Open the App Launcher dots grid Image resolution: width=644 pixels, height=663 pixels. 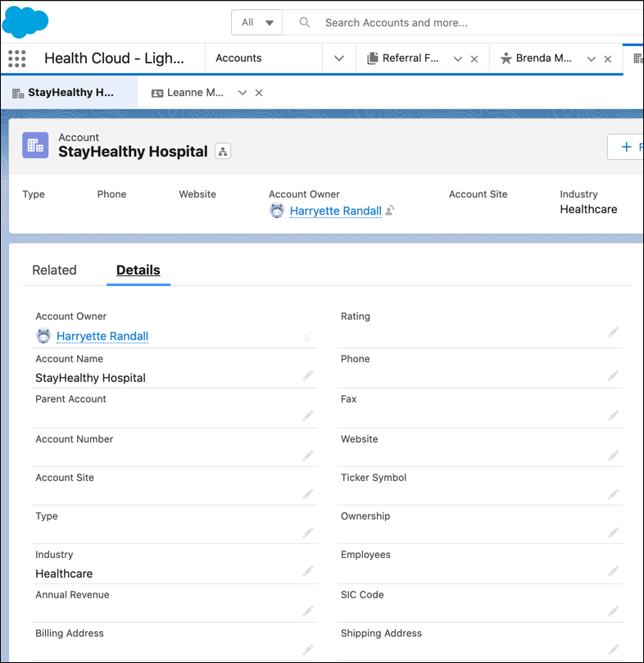[17, 58]
